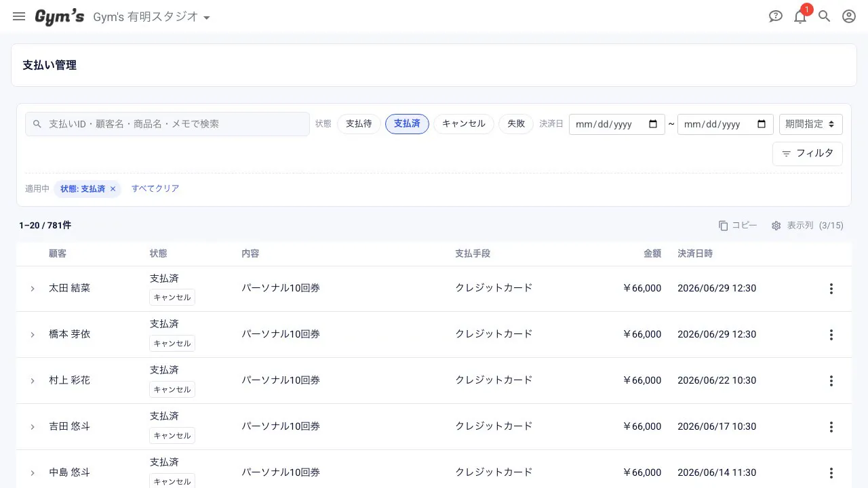Click the 支払手段 column header

tap(473, 253)
